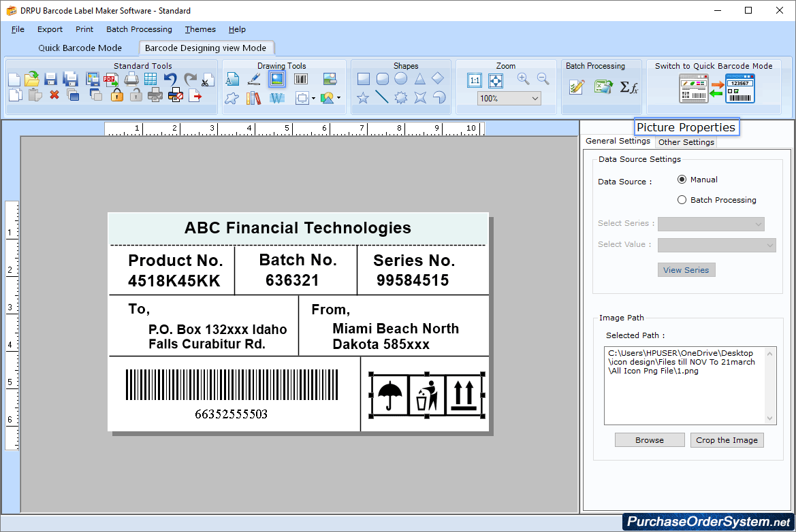
Task: Open the Select Series dropdown
Action: pyautogui.click(x=711, y=224)
